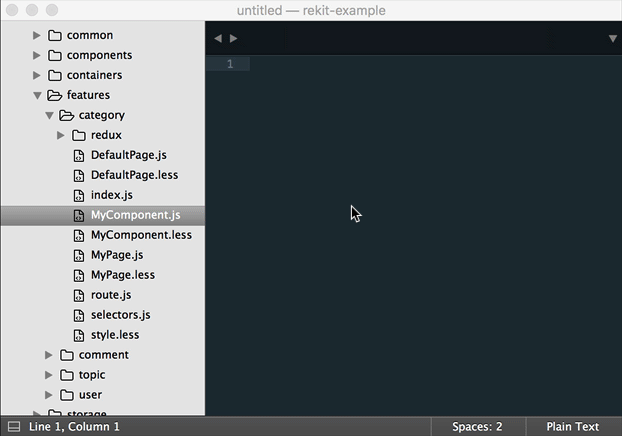
Task: Select the components folder label
Action: click(100, 55)
